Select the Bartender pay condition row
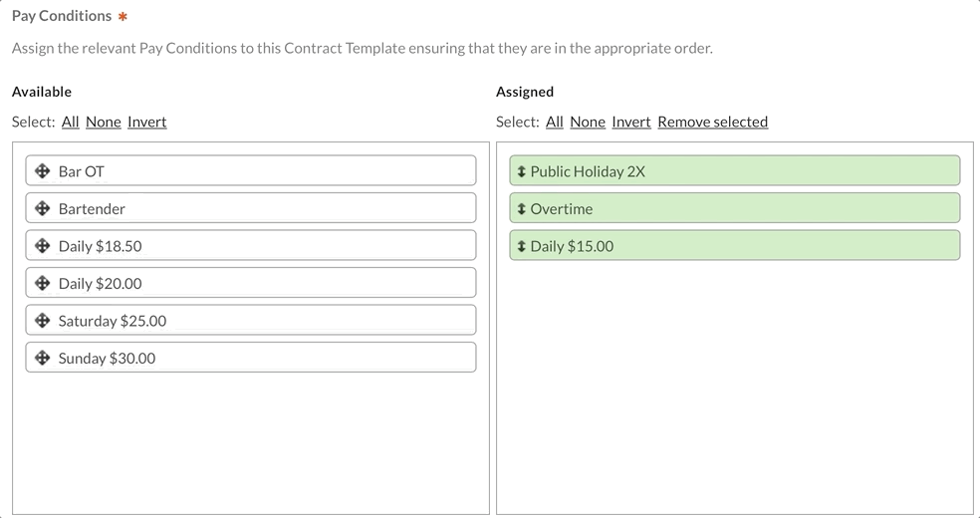Screen dimensions: 980x518 (x=251, y=209)
